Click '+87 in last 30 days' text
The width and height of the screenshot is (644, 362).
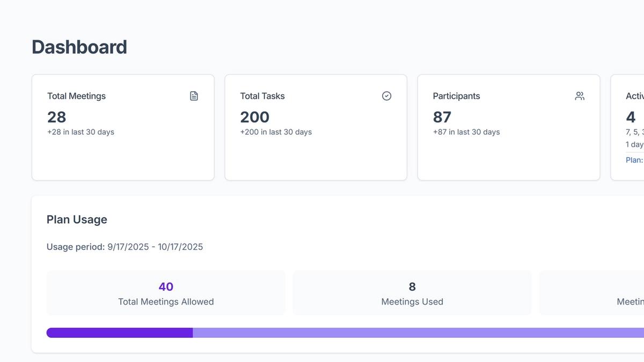pos(466,132)
